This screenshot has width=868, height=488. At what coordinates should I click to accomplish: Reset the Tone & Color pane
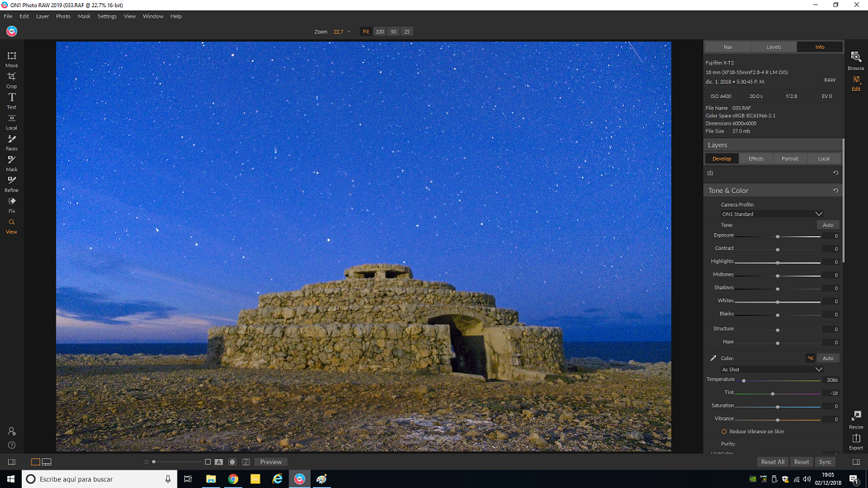click(836, 191)
